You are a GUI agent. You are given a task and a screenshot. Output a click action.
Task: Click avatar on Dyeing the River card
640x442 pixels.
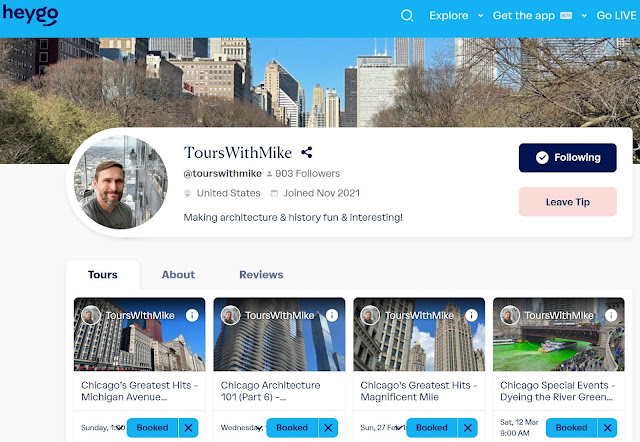510,315
